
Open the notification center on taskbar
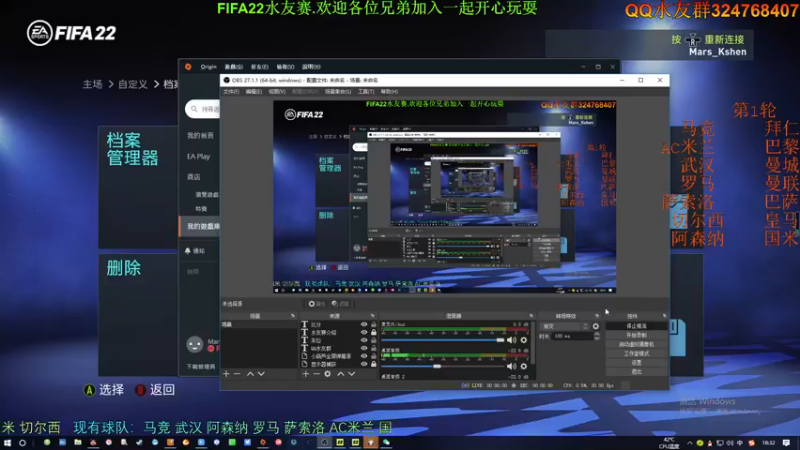coord(786,443)
